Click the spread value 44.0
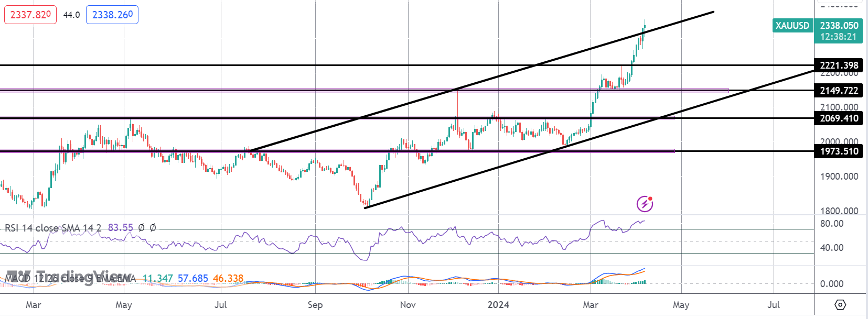The image size is (868, 319). [x=71, y=15]
